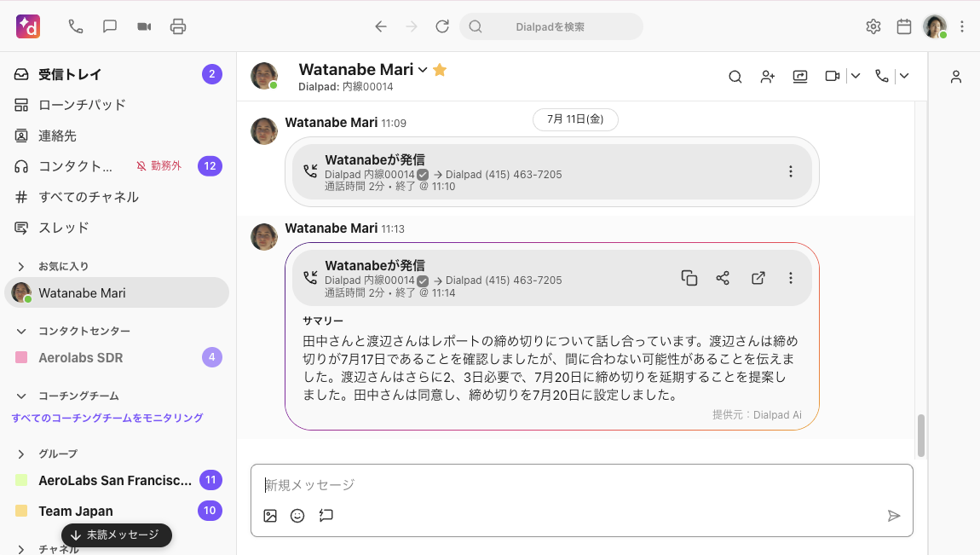Click Watanabe Mari name at 11:13
Image resolution: width=980 pixels, height=555 pixels.
pyautogui.click(x=331, y=228)
